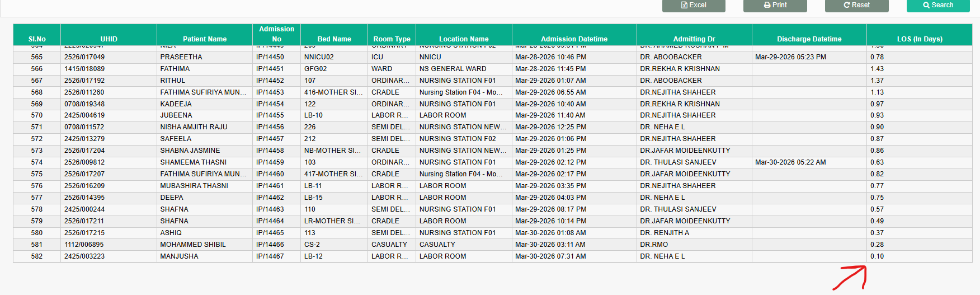Sort by Admission Datetime column header
The image size is (980, 295).
pyautogui.click(x=574, y=39)
